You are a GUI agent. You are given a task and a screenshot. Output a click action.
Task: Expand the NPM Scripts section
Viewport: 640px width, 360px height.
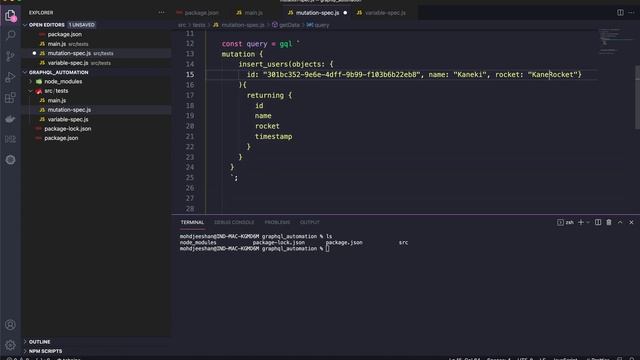tap(25, 351)
